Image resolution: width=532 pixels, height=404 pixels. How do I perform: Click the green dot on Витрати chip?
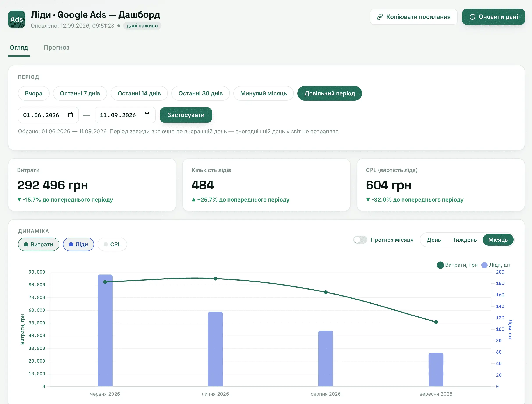click(26, 244)
